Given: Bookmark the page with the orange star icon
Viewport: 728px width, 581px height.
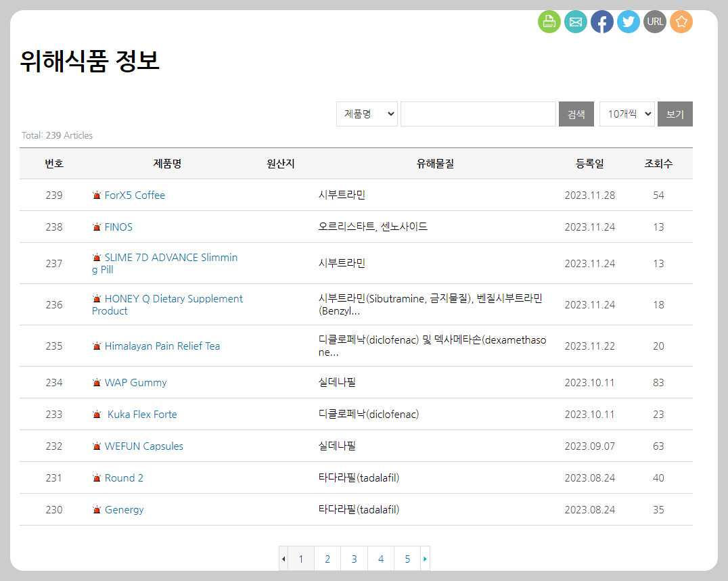Looking at the screenshot, I should (x=681, y=22).
